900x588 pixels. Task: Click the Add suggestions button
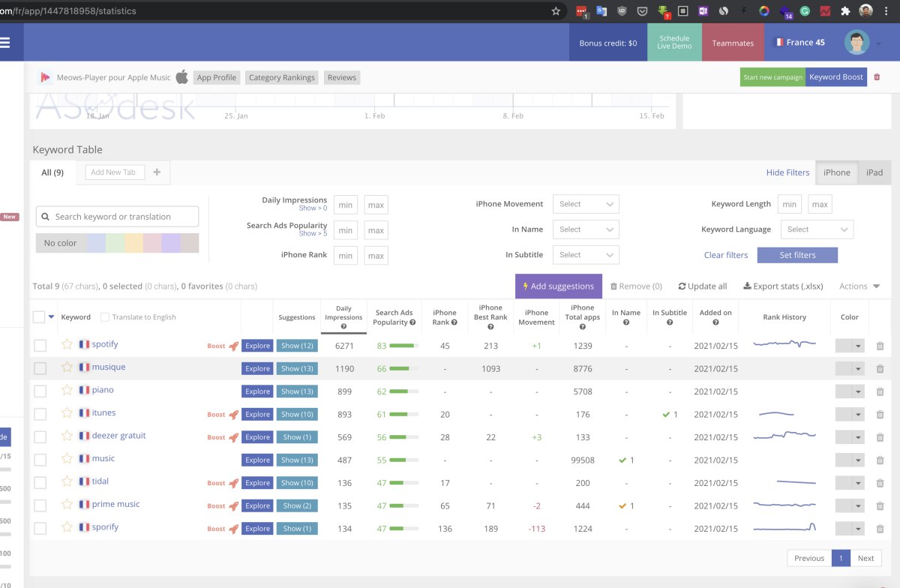coord(559,286)
